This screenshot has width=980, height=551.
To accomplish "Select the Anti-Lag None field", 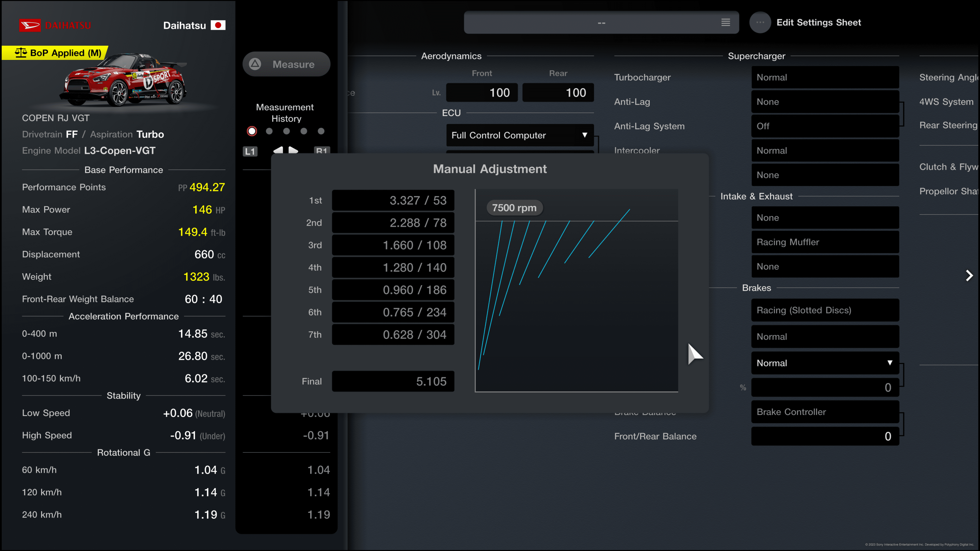I will point(825,102).
